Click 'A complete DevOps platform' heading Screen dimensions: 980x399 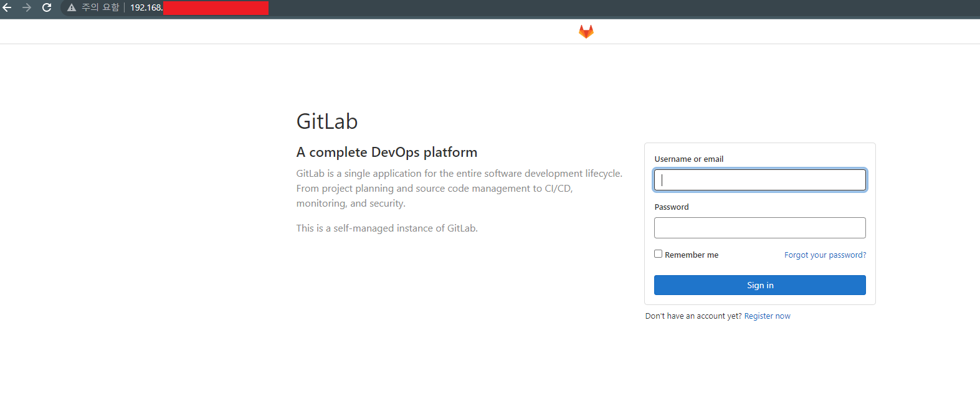[x=387, y=153]
